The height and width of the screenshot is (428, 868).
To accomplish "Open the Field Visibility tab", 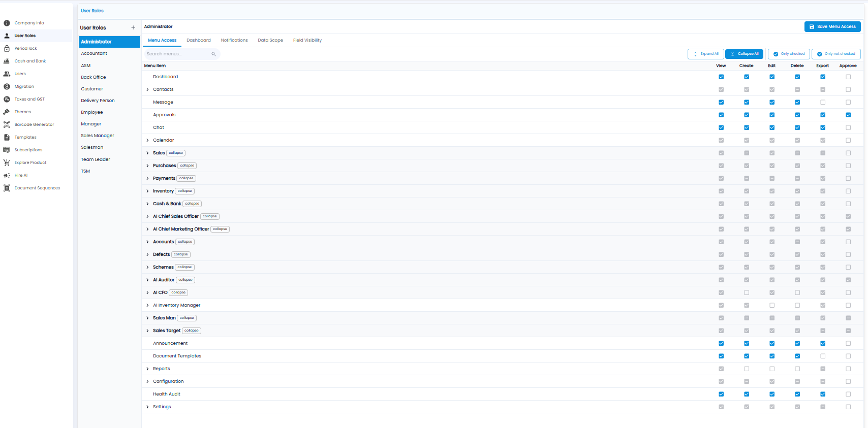I will click(x=307, y=40).
